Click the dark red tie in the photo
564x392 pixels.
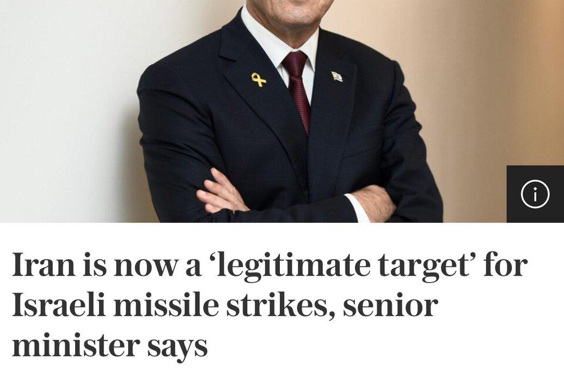coord(297,90)
